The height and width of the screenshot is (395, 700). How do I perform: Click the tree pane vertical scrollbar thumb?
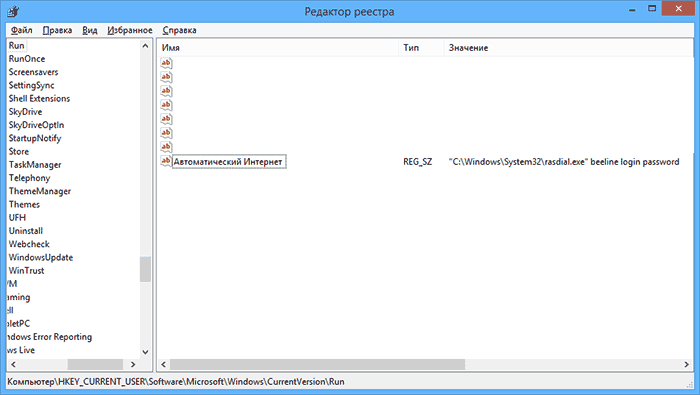[145, 270]
